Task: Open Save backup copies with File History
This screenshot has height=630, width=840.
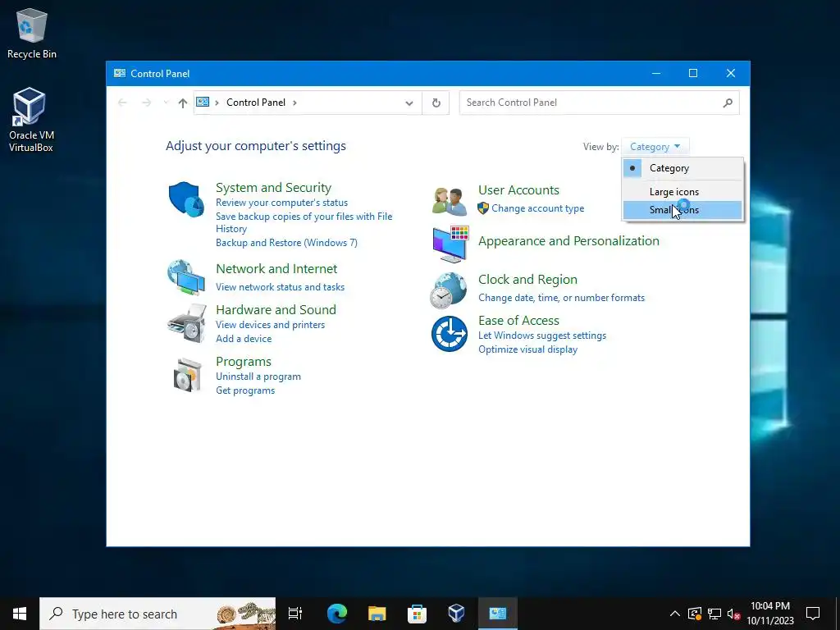Action: click(x=304, y=222)
